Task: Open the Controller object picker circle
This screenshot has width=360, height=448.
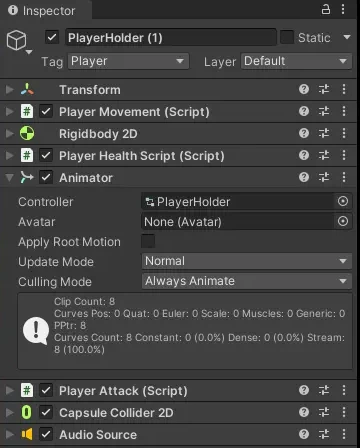Action: 343,201
